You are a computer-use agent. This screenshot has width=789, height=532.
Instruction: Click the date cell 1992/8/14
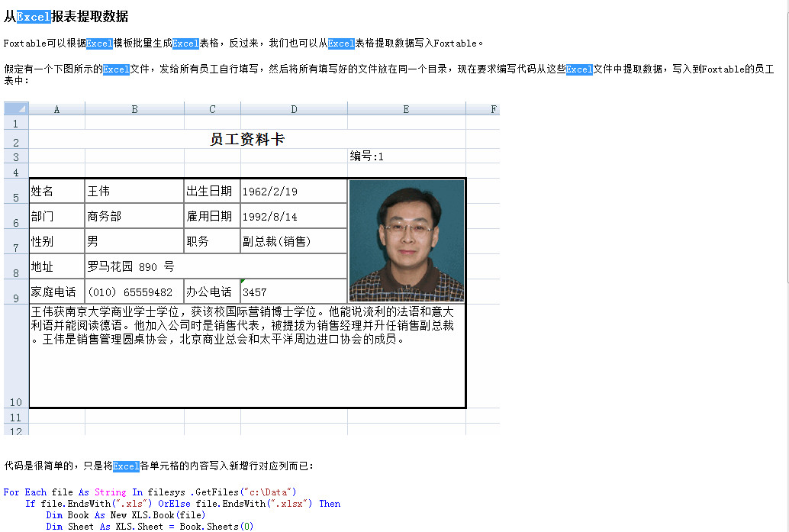(x=294, y=217)
